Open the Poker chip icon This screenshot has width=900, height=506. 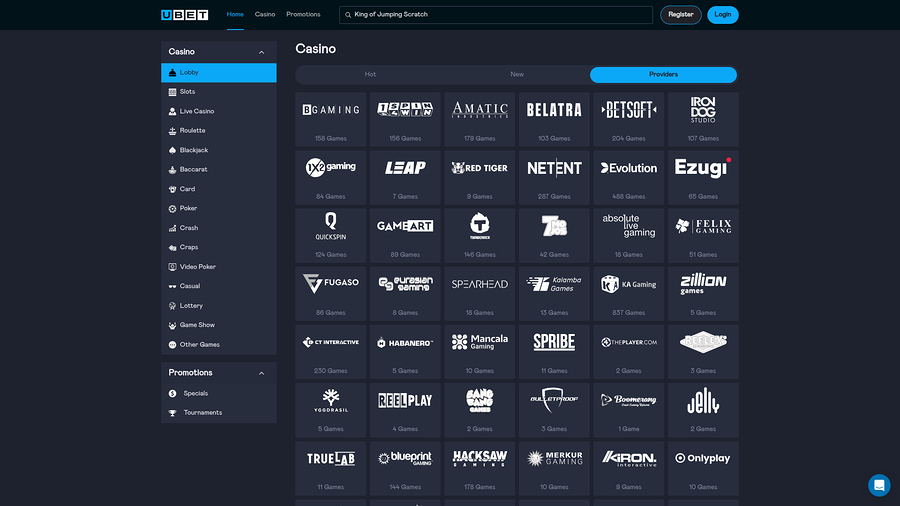172,209
